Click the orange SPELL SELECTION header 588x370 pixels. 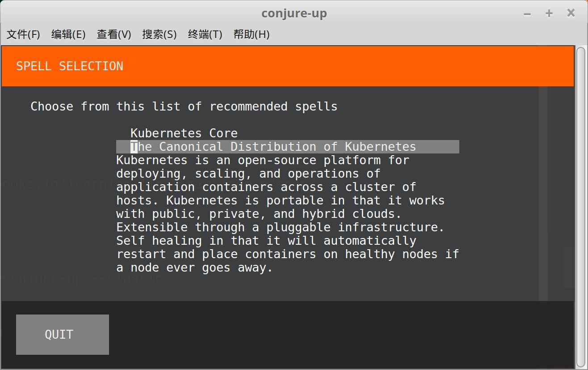click(x=288, y=66)
